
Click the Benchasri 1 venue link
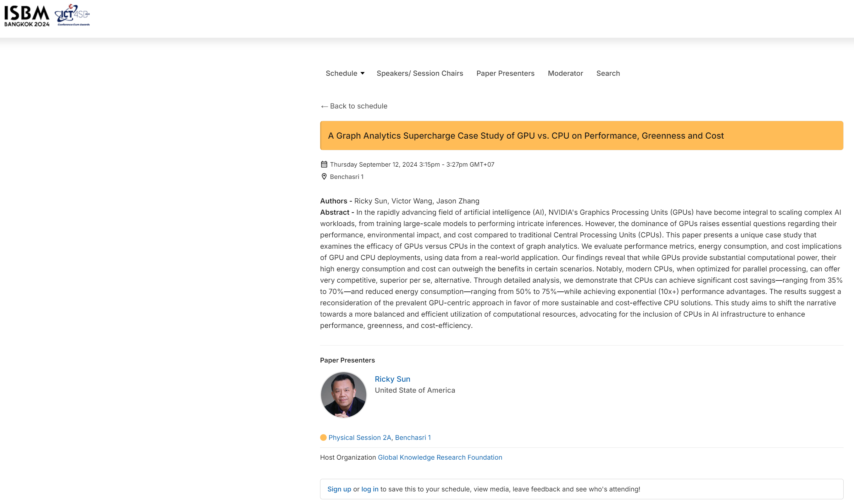tap(413, 437)
